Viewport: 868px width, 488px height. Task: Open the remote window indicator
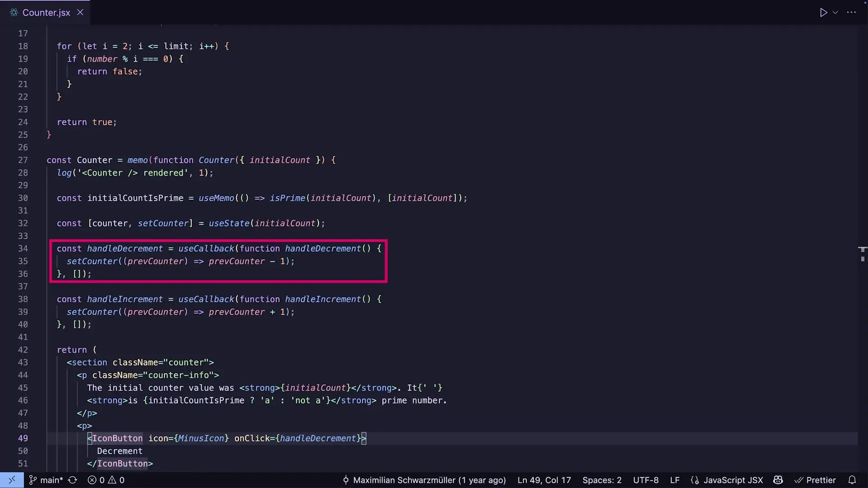pyautogui.click(x=12, y=480)
